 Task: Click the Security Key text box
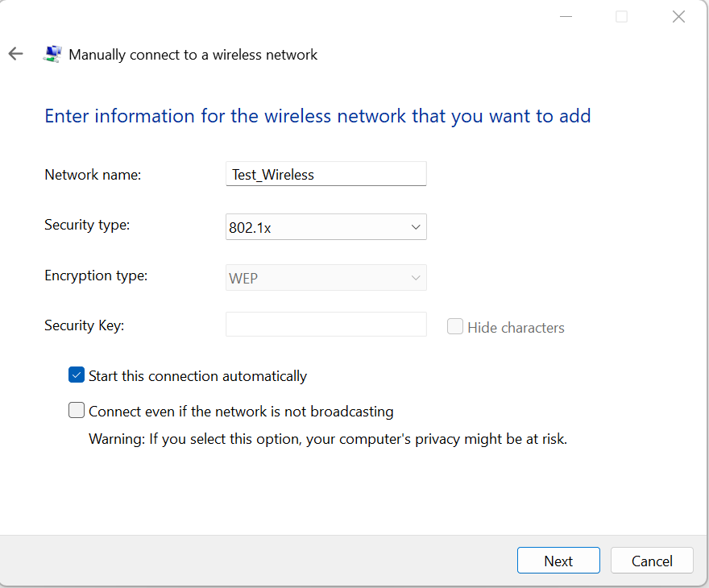[x=326, y=324]
